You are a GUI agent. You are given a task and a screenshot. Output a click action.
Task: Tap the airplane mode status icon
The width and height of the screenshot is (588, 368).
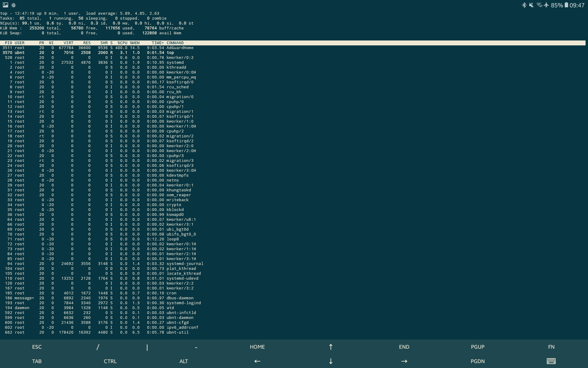(x=546, y=5)
